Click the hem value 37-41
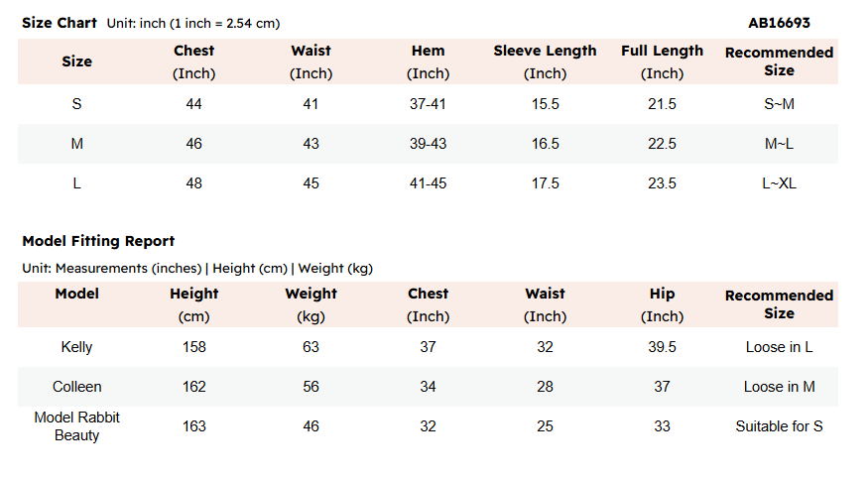The image size is (868, 478). click(428, 104)
